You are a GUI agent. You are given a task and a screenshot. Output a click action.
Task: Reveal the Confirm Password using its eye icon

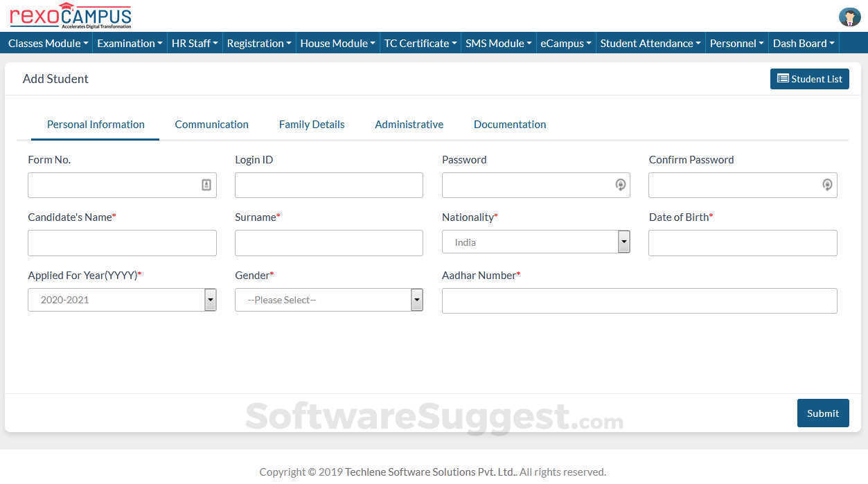827,185
